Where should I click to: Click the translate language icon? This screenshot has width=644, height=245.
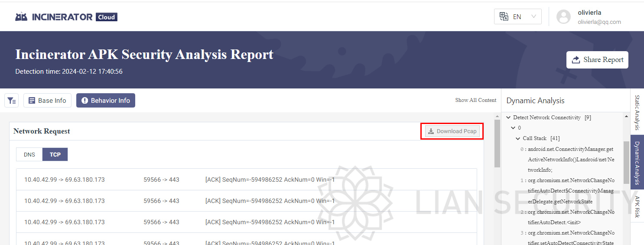pyautogui.click(x=504, y=16)
